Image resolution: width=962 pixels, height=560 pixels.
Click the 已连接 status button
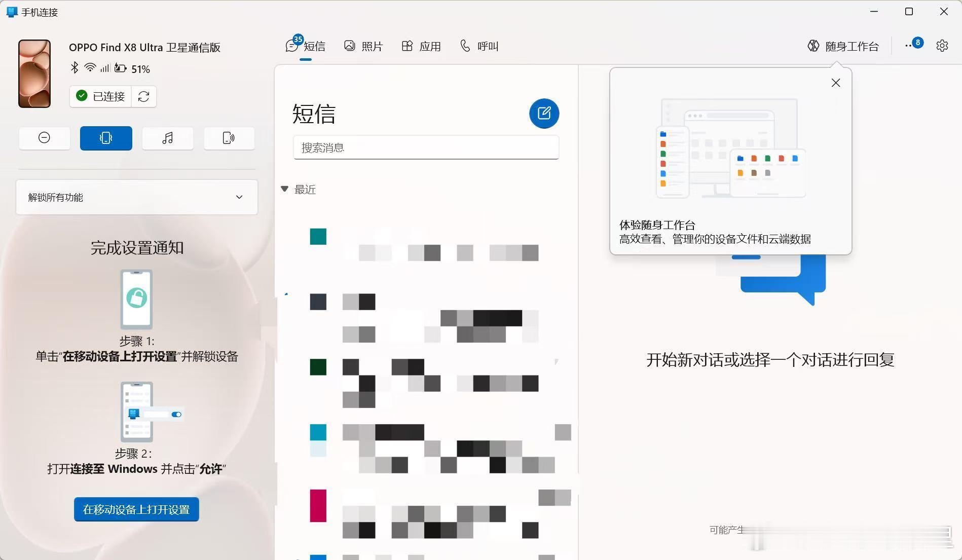click(x=100, y=96)
